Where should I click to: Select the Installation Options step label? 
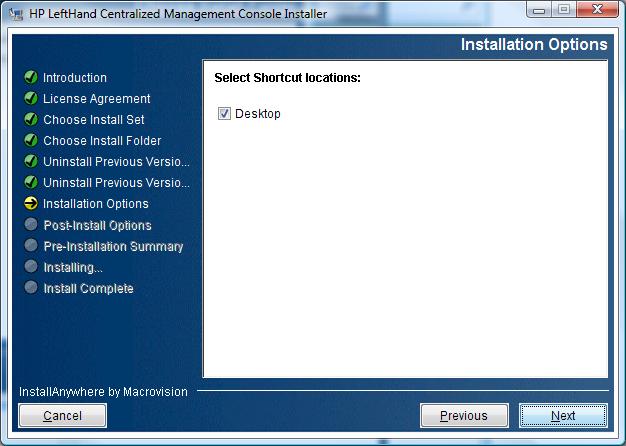(96, 204)
